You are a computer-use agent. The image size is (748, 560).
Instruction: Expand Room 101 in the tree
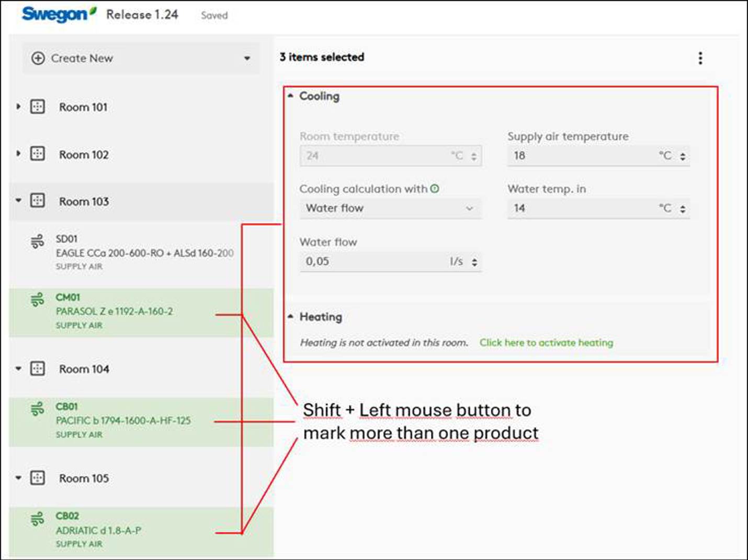[x=18, y=107]
